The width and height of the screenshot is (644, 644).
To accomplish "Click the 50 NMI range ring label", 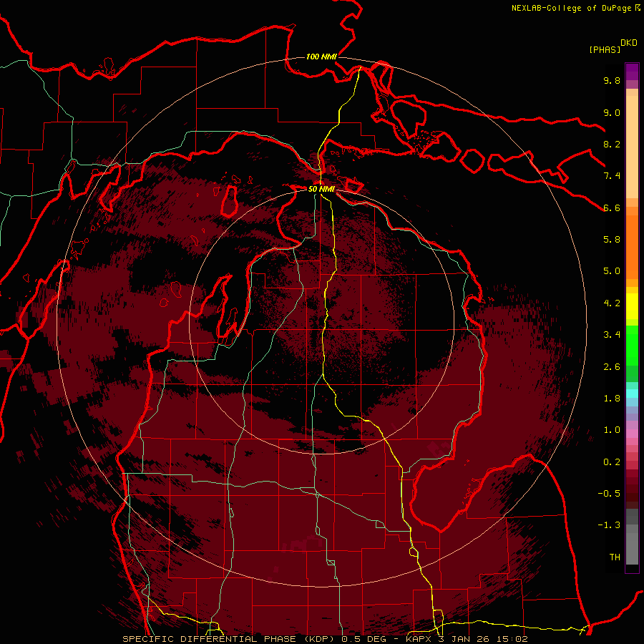I will (321, 189).
